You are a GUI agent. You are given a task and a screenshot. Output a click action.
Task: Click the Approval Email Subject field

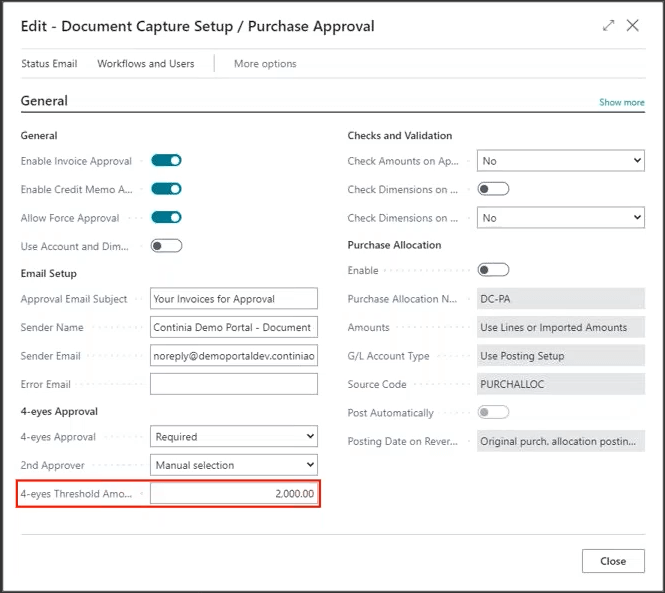[x=234, y=298]
